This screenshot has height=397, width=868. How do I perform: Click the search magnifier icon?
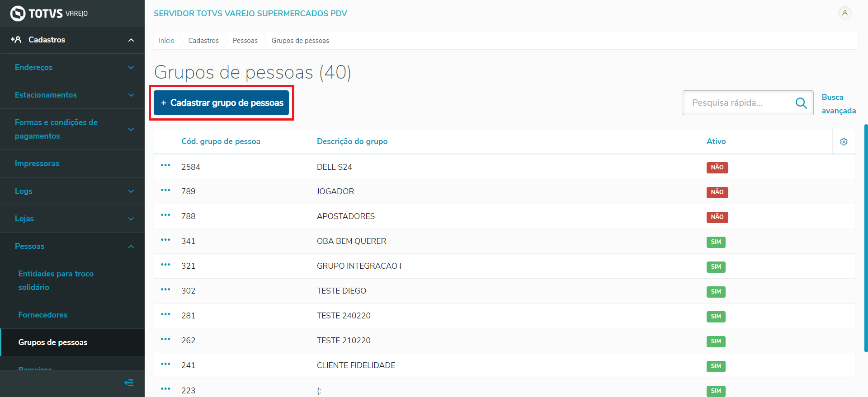pos(801,103)
